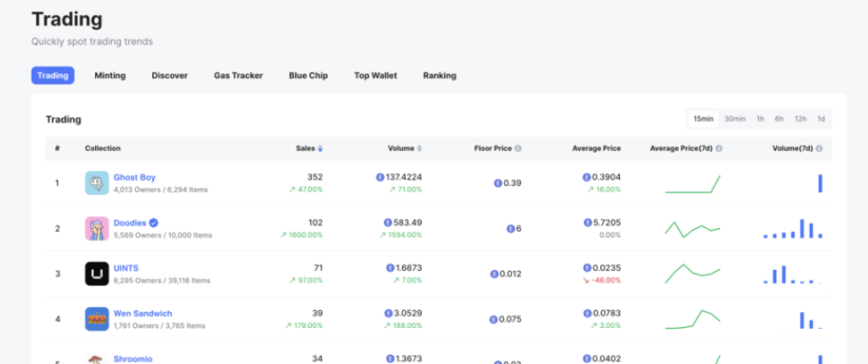Click the Wen Sandwich collection icon
The image size is (868, 364).
tap(97, 319)
